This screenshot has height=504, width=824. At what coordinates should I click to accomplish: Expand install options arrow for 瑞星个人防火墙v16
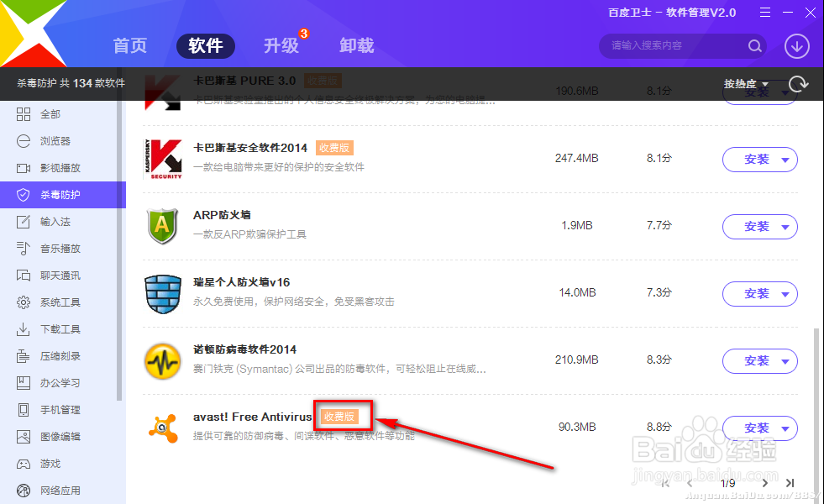click(x=785, y=294)
